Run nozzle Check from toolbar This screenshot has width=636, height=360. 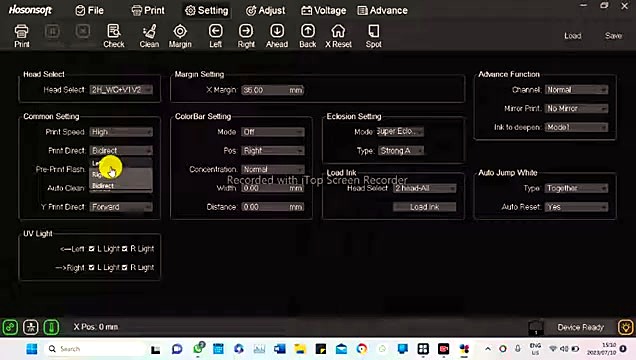coord(114,36)
